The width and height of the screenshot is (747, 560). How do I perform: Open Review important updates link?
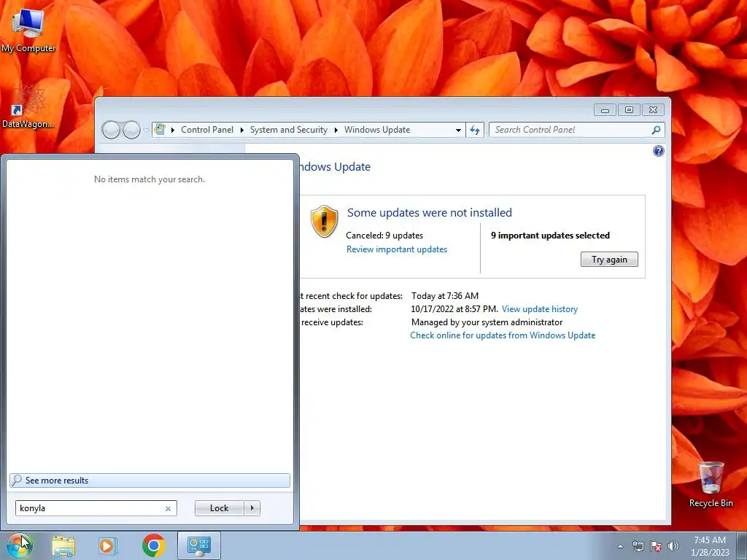click(396, 249)
